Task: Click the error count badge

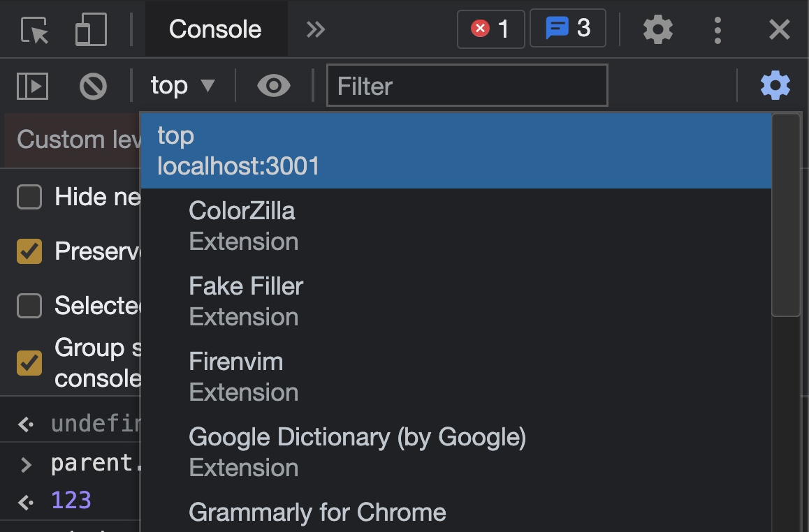Action: (490, 29)
